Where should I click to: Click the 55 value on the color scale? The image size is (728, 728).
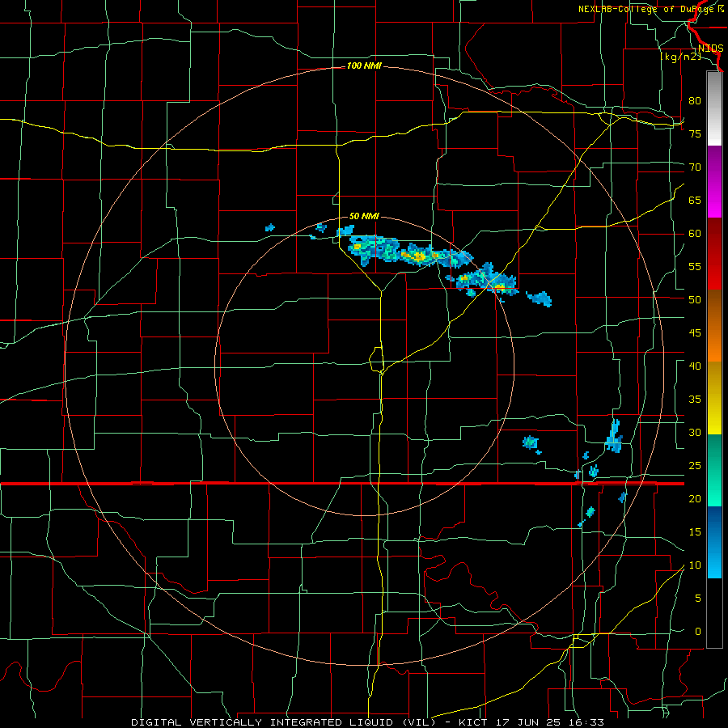[695, 266]
